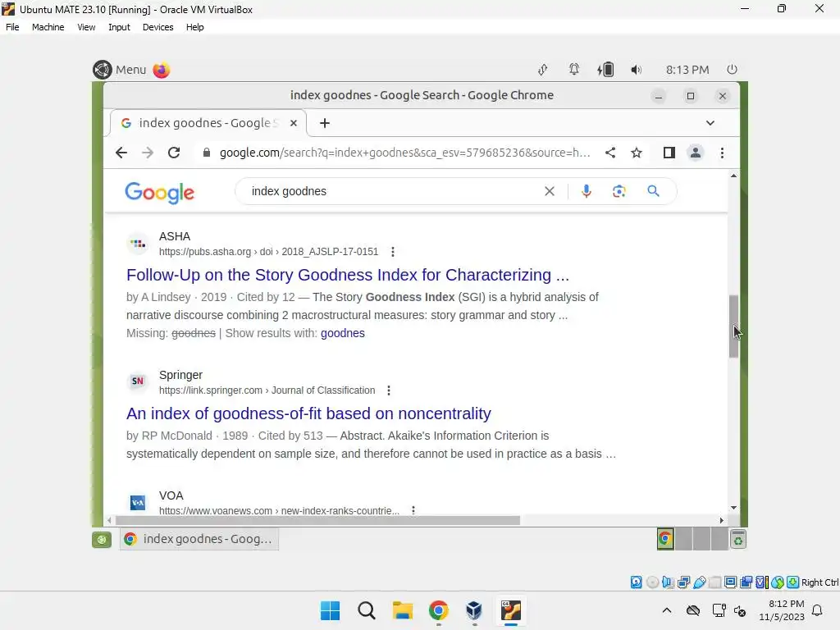Launch Firefox from the MATE panel
Screen dimensions: 840x630
[162, 70]
